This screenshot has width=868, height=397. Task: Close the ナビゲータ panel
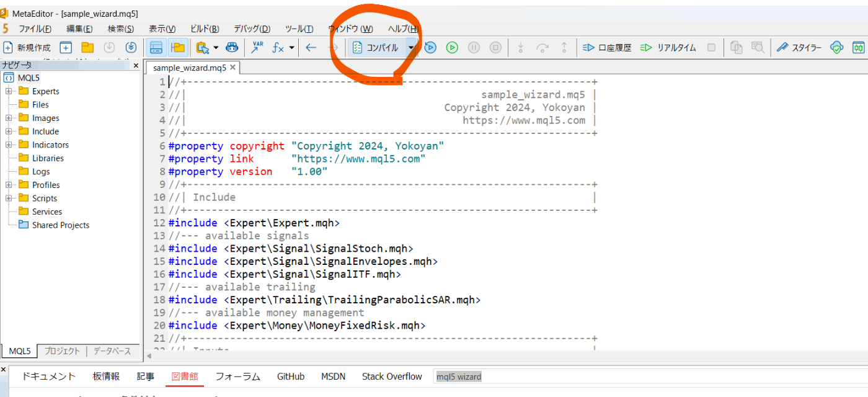tap(136, 65)
